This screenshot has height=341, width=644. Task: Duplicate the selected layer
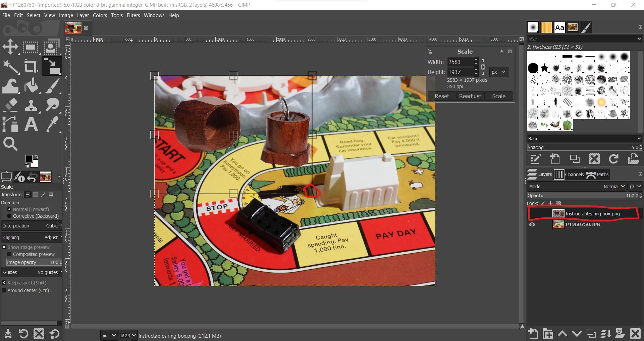pyautogui.click(x=591, y=334)
